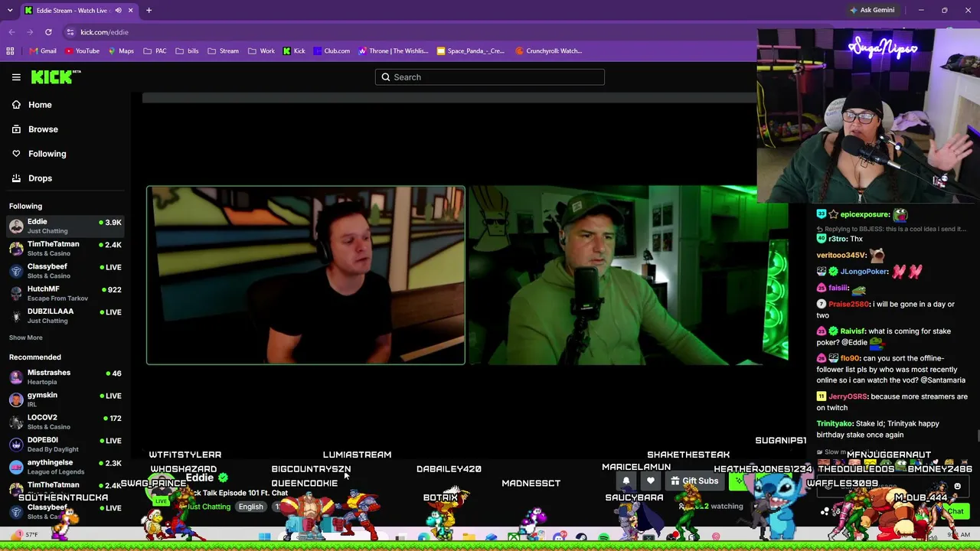
Task: Open the Just Chatting category under the stream title
Action: pyautogui.click(x=209, y=507)
